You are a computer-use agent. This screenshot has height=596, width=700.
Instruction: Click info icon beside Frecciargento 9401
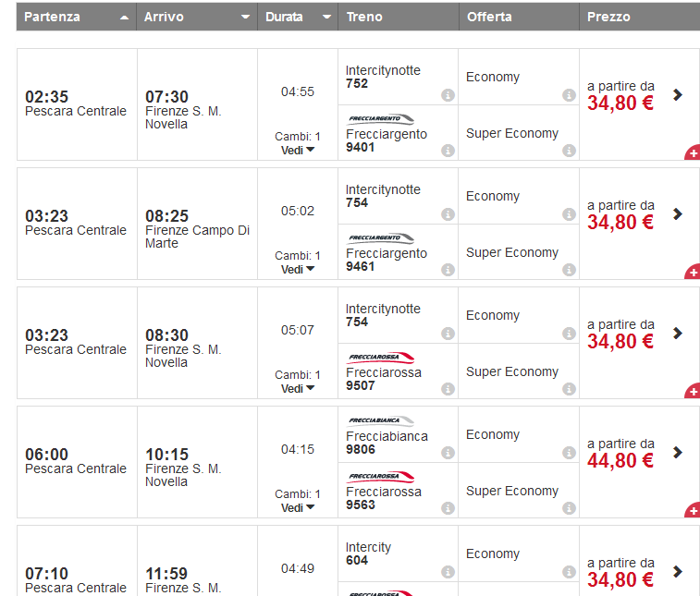[448, 151]
